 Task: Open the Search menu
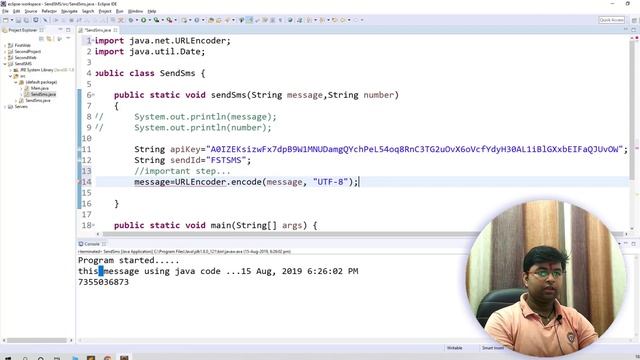88,11
